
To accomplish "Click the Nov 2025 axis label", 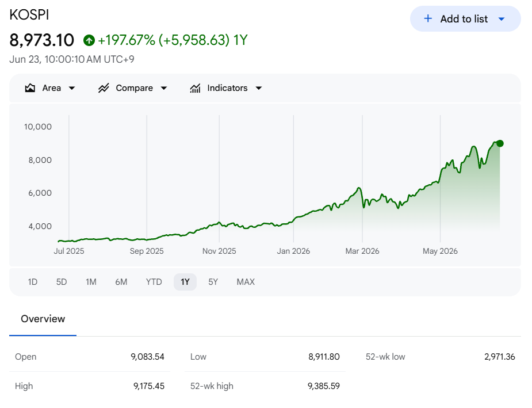I will (219, 251).
